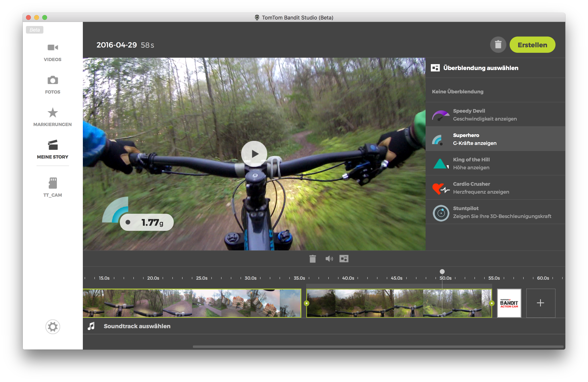Click the Erstellen button
The height and width of the screenshot is (382, 588).
[x=532, y=45]
